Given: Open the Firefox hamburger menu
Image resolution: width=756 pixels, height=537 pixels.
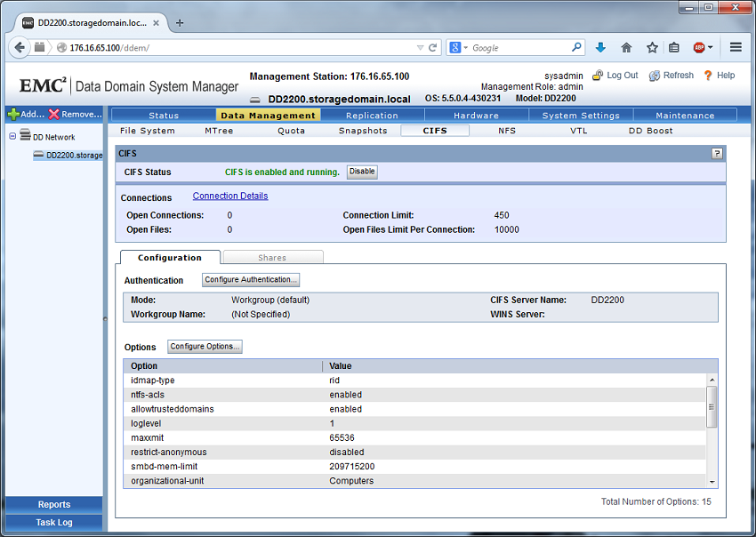Looking at the screenshot, I should pos(736,47).
